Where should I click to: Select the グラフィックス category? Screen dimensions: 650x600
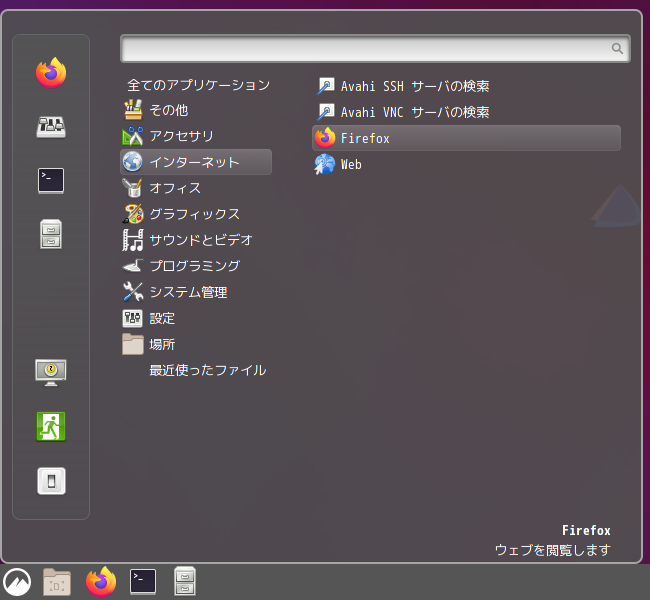[x=194, y=214]
